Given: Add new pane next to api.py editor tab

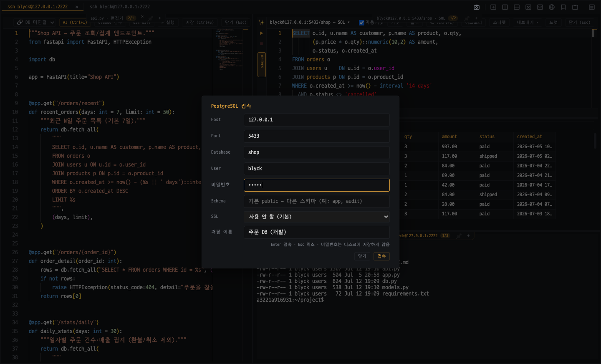Looking at the screenshot, I should 160,18.
